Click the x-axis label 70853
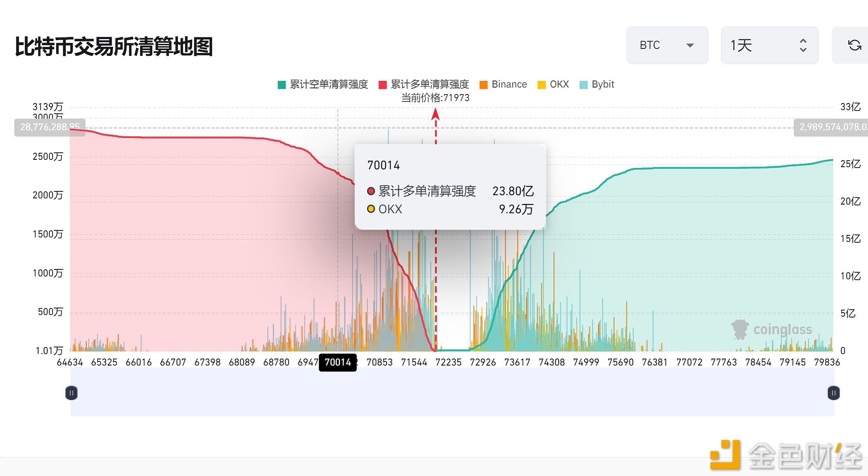The width and height of the screenshot is (868, 476). click(380, 362)
